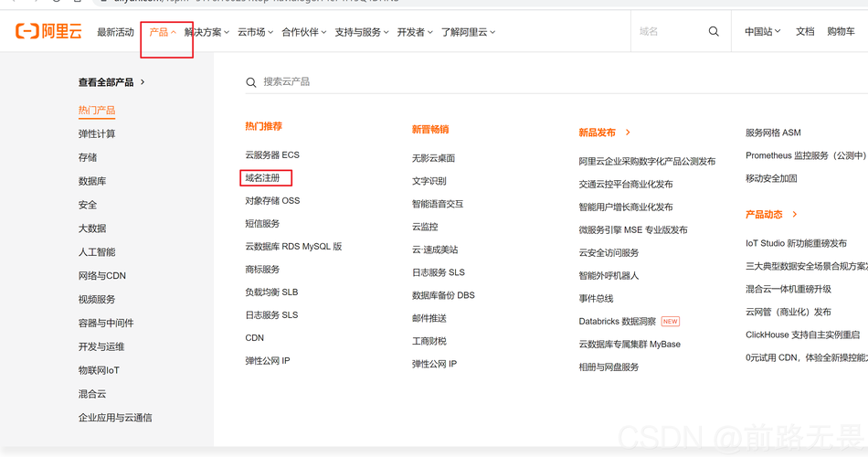
Task: Open 工商财税 product link
Action: point(429,341)
